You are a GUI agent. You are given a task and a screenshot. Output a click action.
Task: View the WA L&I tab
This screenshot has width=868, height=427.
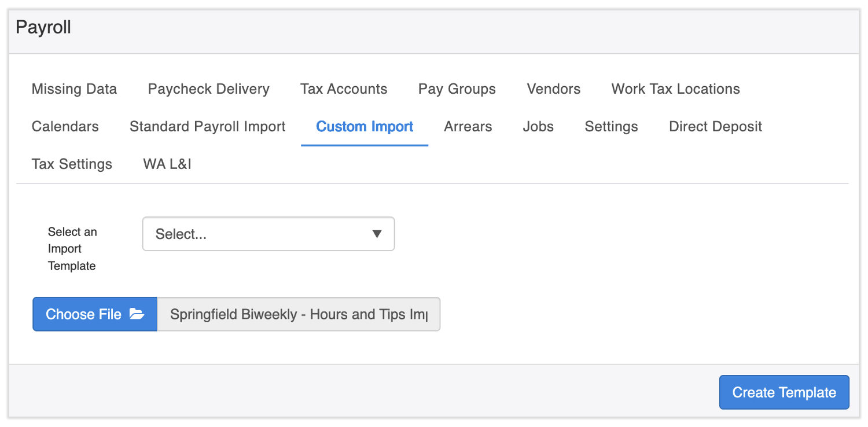(167, 164)
